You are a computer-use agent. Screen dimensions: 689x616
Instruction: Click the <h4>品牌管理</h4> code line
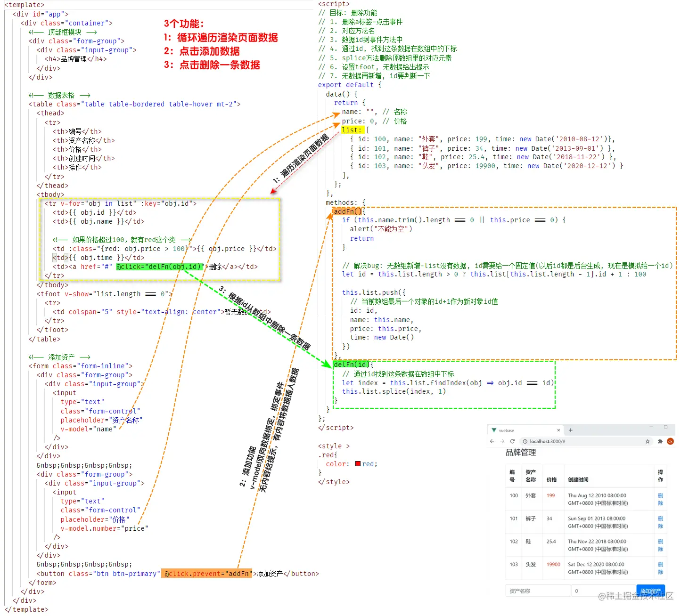pos(76,59)
